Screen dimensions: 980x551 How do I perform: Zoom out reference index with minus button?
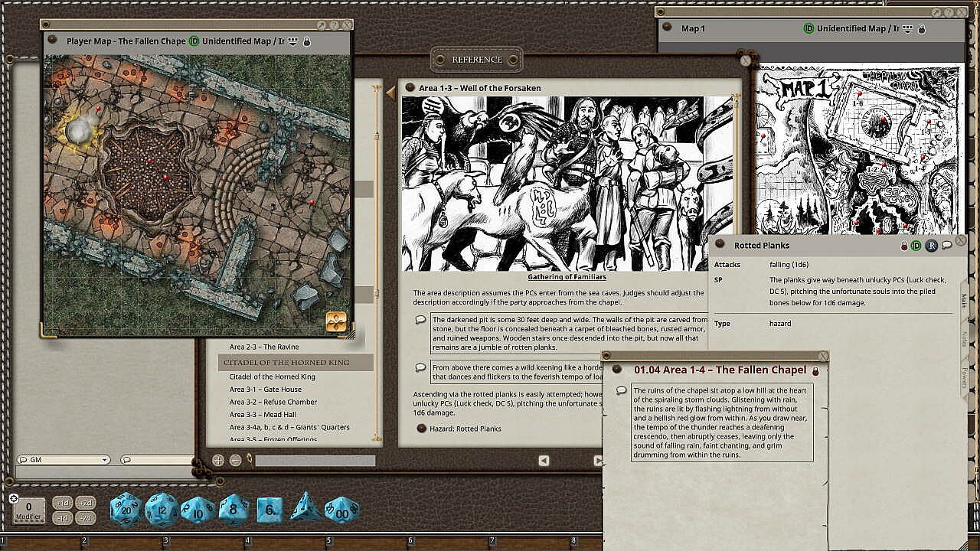coord(235,461)
